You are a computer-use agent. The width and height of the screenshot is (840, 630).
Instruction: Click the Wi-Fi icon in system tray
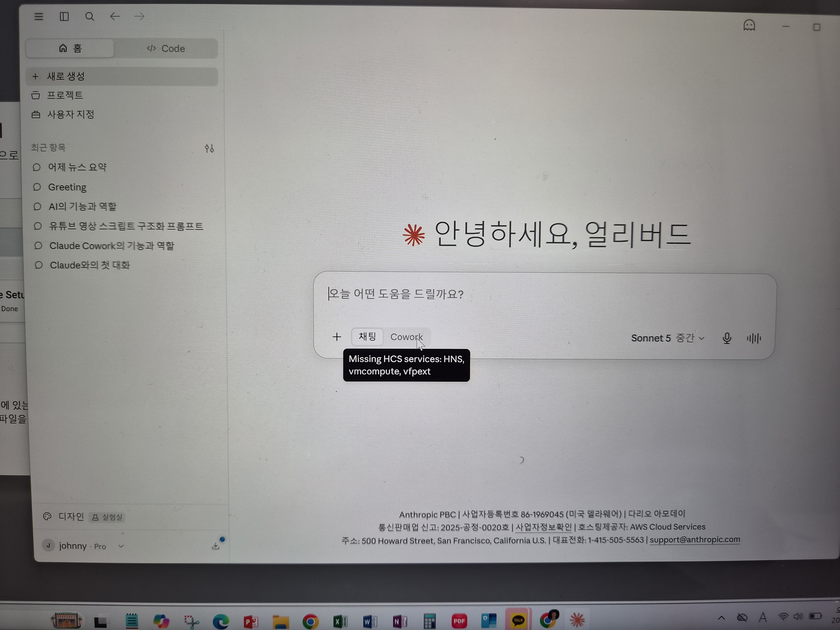783,616
